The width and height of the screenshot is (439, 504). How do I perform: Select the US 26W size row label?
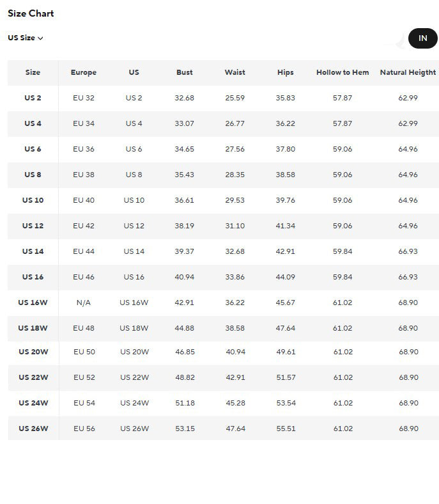tap(33, 429)
